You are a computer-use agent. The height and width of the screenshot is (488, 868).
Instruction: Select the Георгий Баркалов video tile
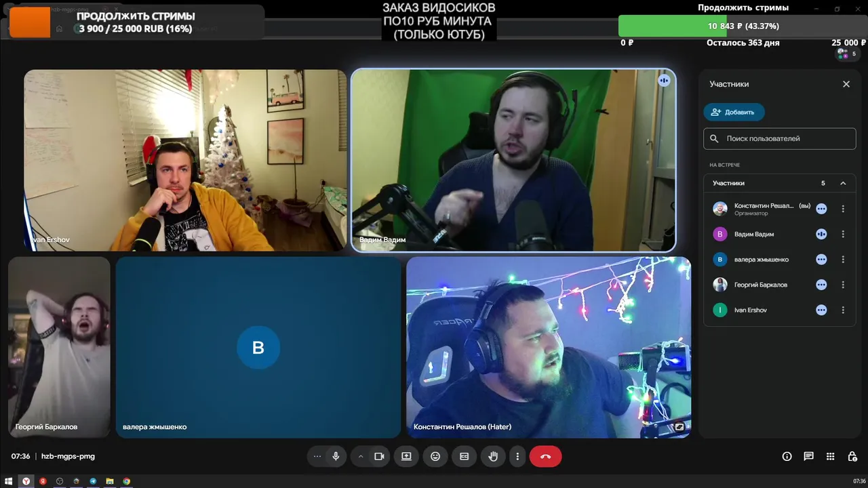pyautogui.click(x=59, y=347)
